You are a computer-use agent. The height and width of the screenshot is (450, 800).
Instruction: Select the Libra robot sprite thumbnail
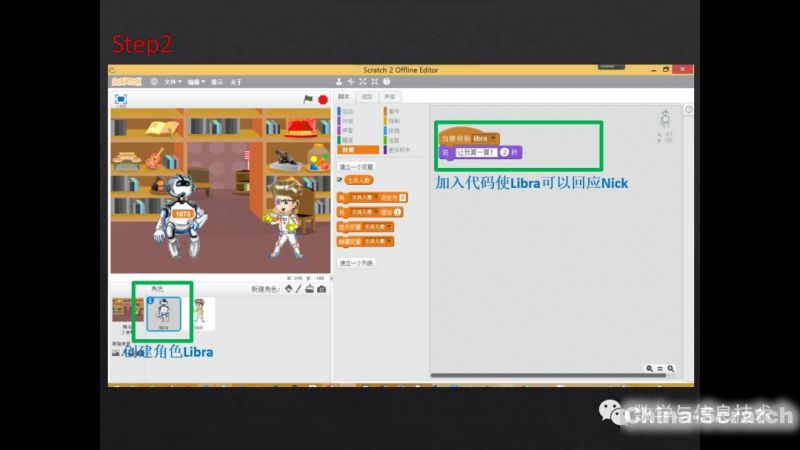pyautogui.click(x=163, y=312)
